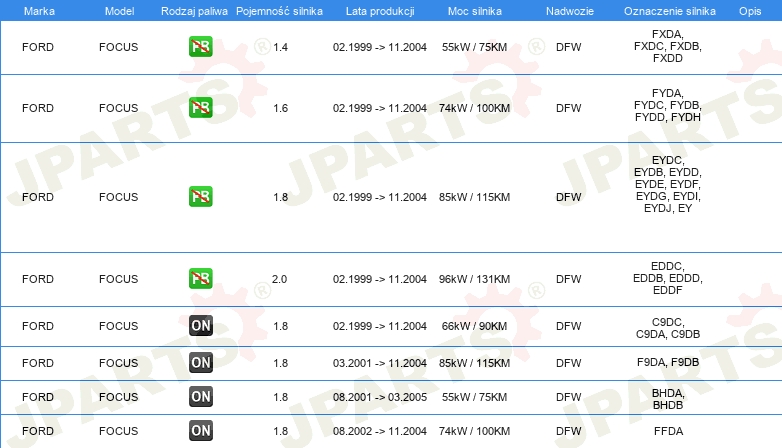
Task: Click the 02.1999 -> 11.2004 dates in 1.4 row
Action: pos(380,47)
